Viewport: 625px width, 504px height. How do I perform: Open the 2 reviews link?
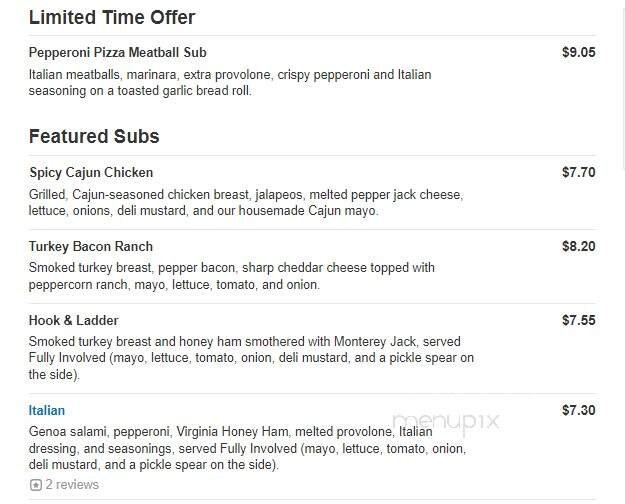coord(72,485)
